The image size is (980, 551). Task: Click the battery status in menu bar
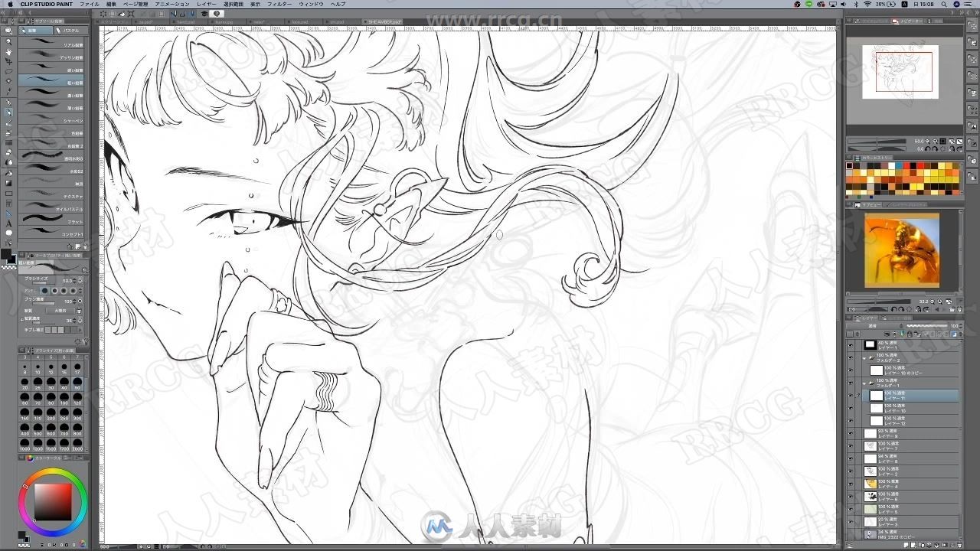point(887,4)
